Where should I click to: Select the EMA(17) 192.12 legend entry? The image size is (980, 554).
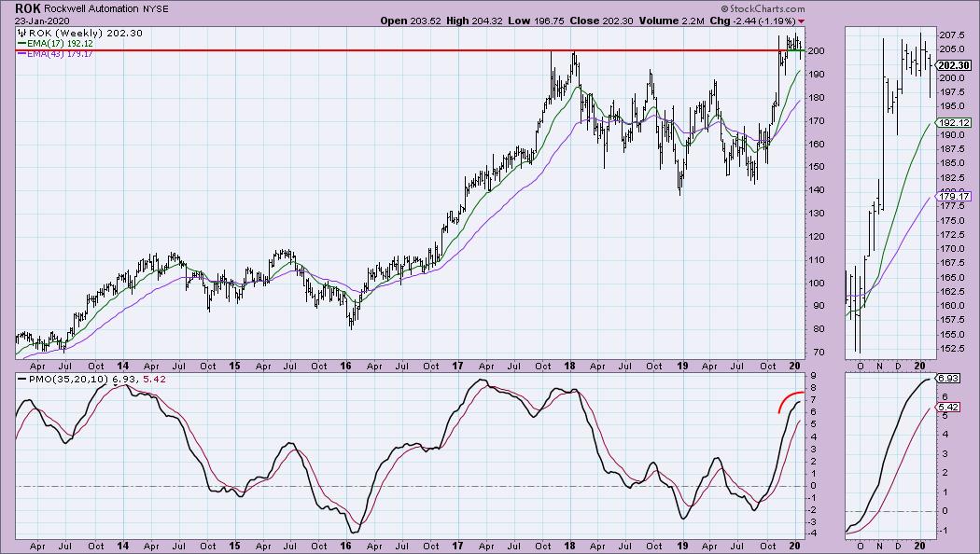(60, 44)
